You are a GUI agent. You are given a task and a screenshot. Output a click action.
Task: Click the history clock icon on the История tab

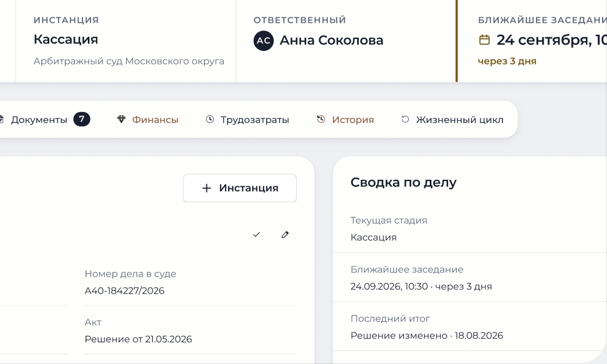(321, 119)
